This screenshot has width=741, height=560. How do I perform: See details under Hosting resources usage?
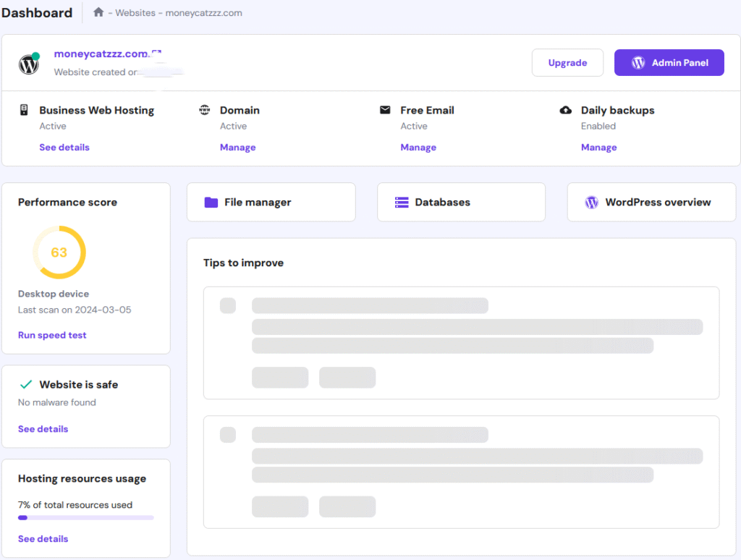click(43, 539)
